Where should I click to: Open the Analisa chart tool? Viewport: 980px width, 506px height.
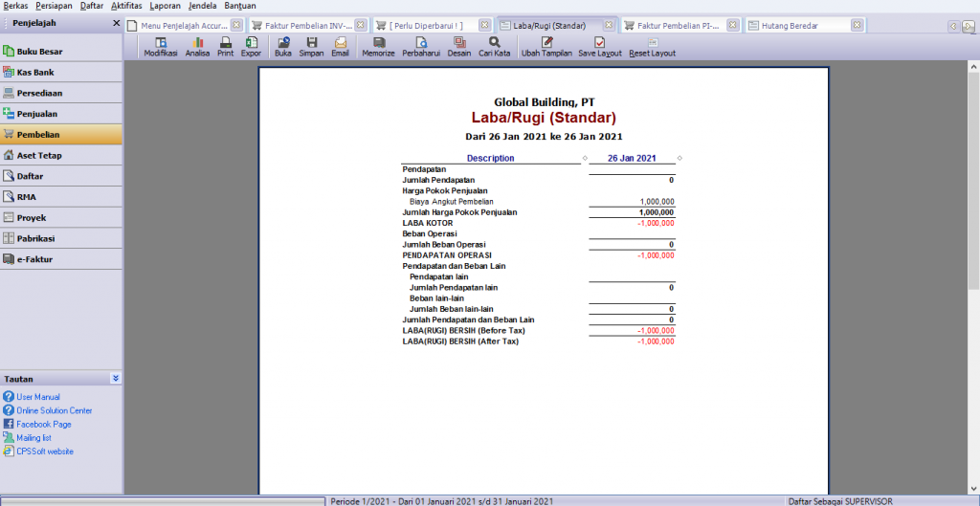[197, 48]
